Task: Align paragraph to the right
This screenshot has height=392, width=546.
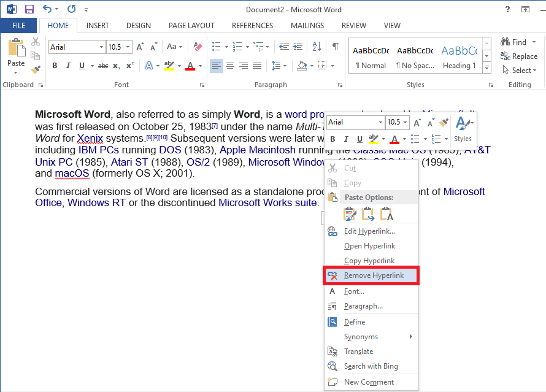Action: pos(244,66)
